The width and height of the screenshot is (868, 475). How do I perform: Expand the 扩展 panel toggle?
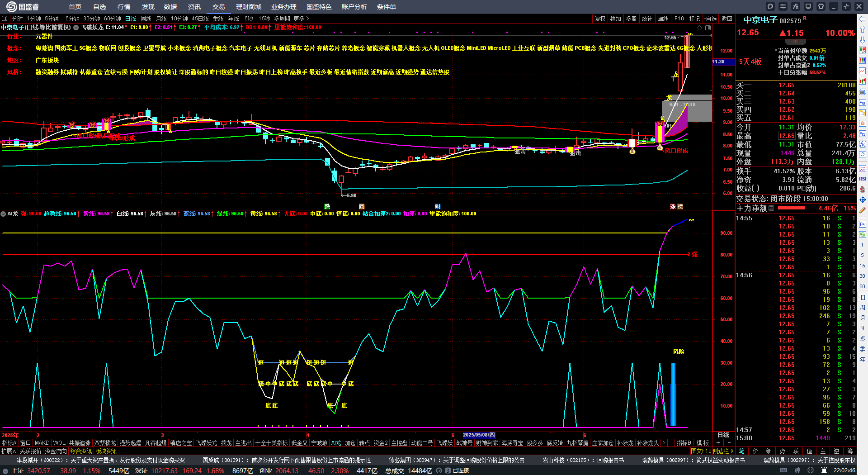point(9,451)
